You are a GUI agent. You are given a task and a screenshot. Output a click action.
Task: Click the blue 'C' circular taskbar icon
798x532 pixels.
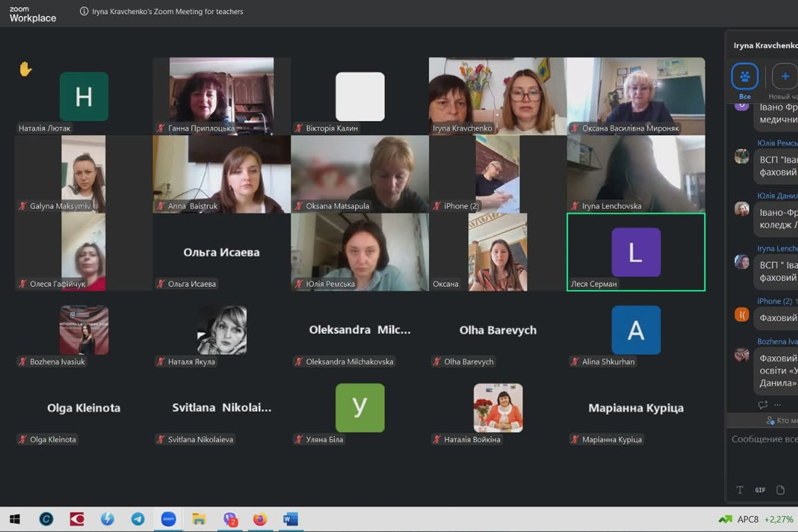[x=46, y=519]
